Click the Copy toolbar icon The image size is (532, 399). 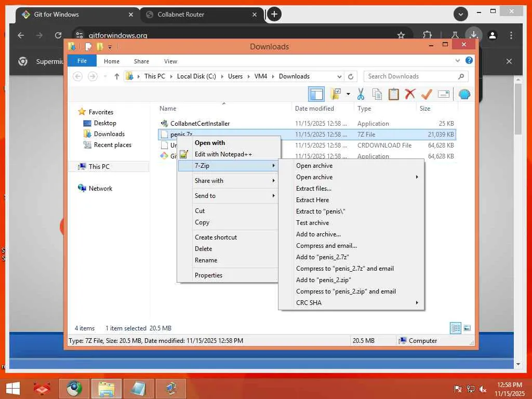click(377, 94)
